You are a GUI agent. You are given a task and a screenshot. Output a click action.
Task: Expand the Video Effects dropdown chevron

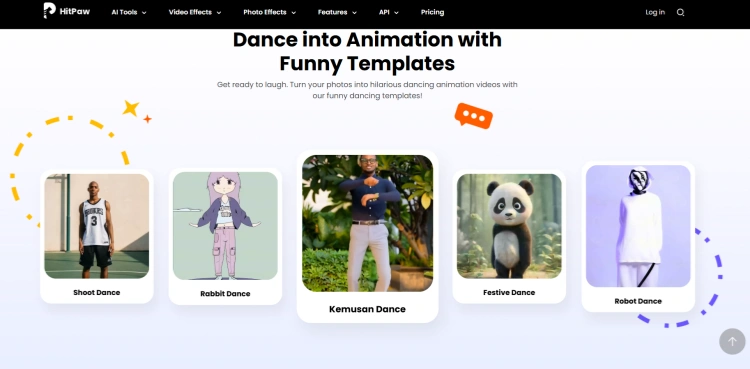click(219, 13)
